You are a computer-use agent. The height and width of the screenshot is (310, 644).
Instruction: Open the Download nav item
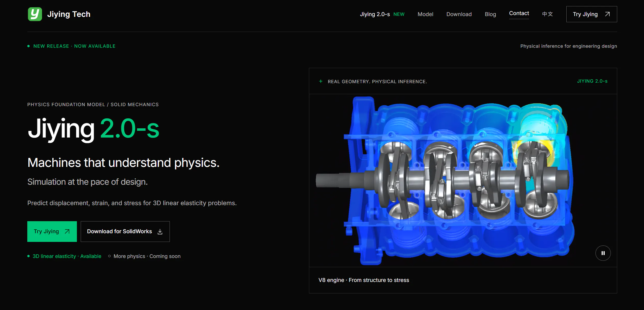(459, 14)
